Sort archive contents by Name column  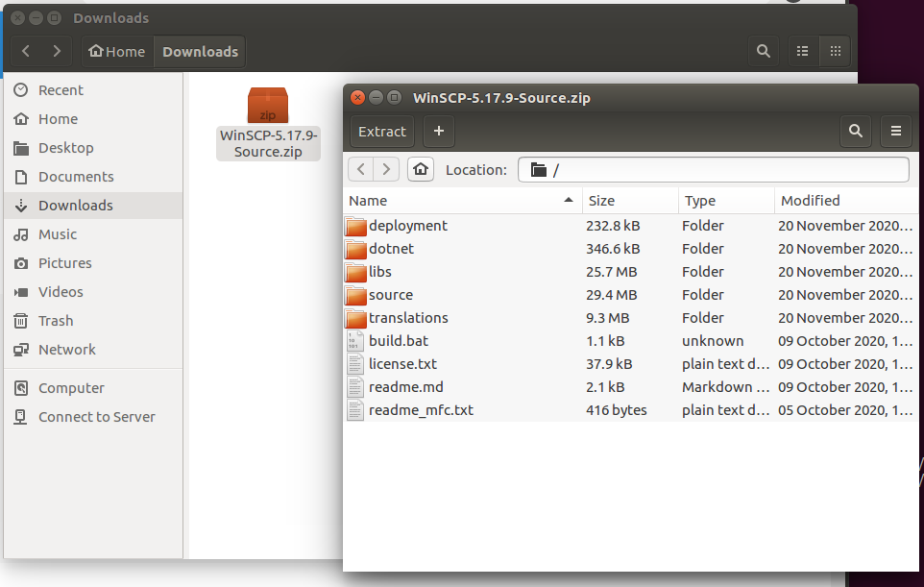(x=462, y=201)
